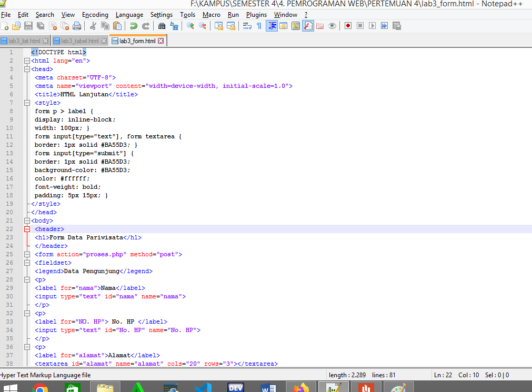This screenshot has height=392, width=532.
Task: Open the Plugins menu entry
Action: [256, 15]
